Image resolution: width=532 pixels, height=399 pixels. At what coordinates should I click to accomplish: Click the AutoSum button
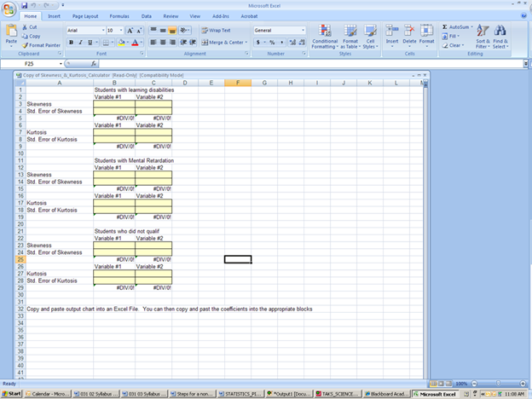456,26
